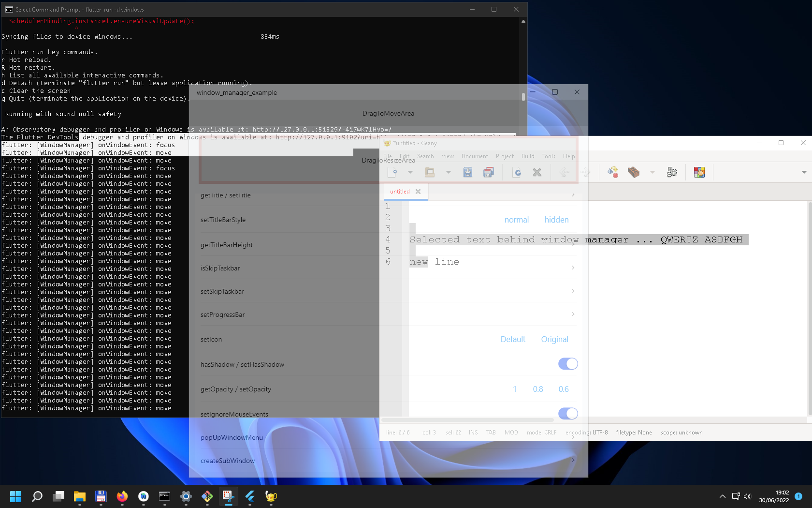
Task: Close the current file with the X toolbar icon
Action: tap(536, 172)
